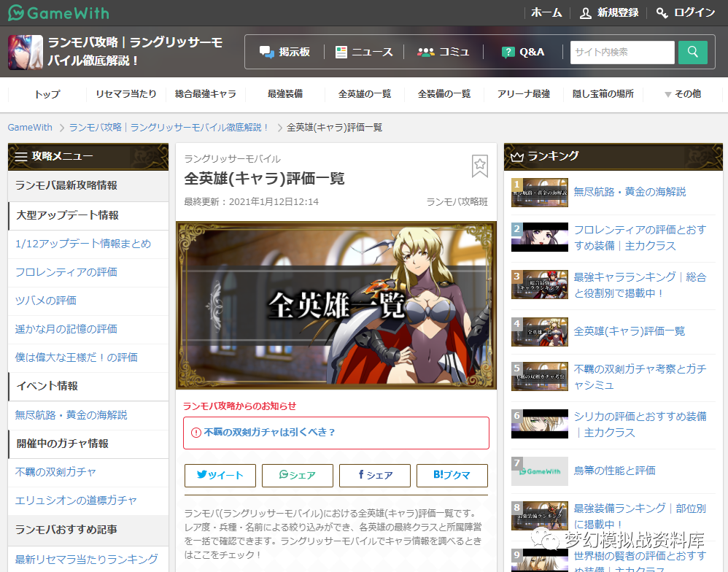The image size is (728, 572).
Task: Open ranking link 最強装備ランキング｜部位別
Action: pos(640,516)
